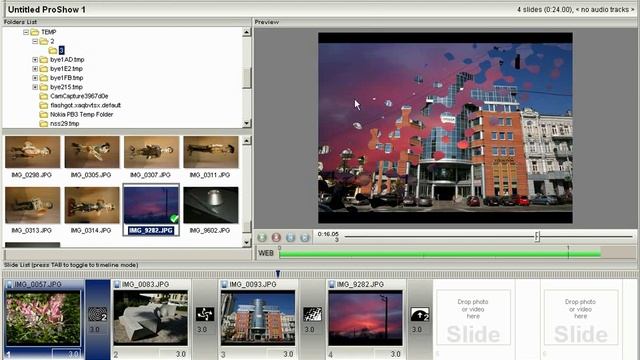Click slide 4 duration 3.0 field
Screen dimensions: 640x360
[388, 354]
